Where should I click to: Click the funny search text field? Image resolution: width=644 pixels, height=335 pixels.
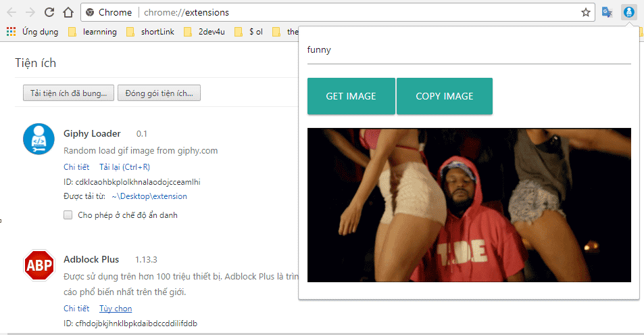coord(469,50)
